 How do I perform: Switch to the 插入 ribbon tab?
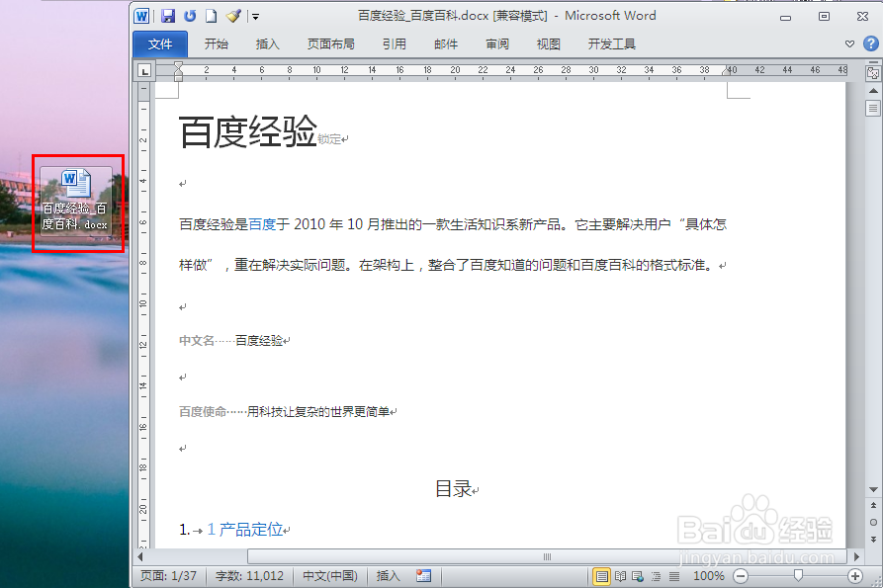click(268, 43)
